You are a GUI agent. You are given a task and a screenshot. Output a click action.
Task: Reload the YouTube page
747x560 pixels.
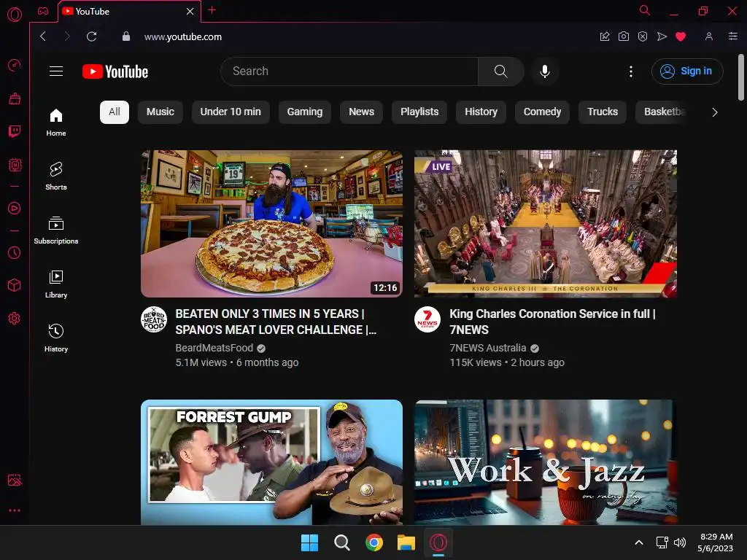tap(91, 36)
